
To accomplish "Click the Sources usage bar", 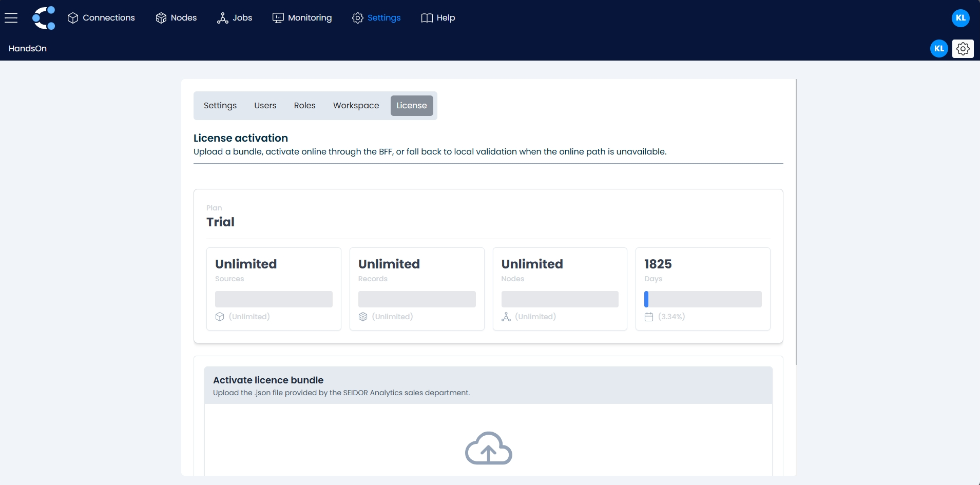I will click(x=274, y=299).
